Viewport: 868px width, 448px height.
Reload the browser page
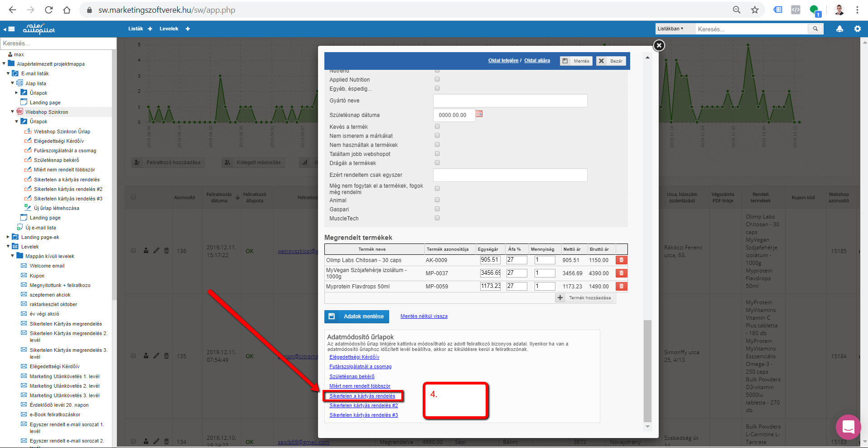48,10
